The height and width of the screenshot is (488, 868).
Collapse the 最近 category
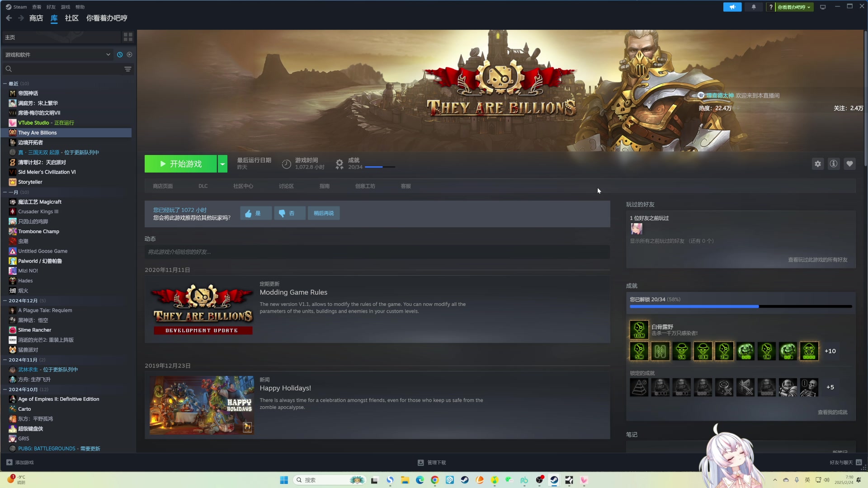point(5,84)
